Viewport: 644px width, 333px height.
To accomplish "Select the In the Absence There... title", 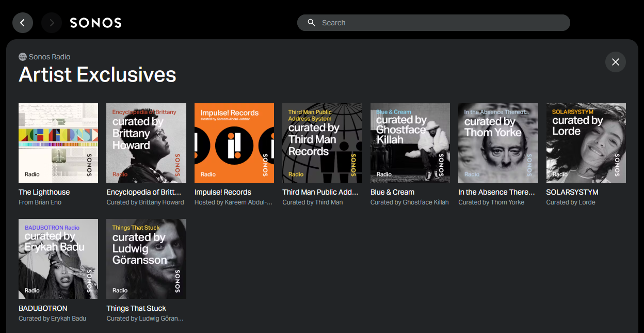I will pyautogui.click(x=497, y=192).
